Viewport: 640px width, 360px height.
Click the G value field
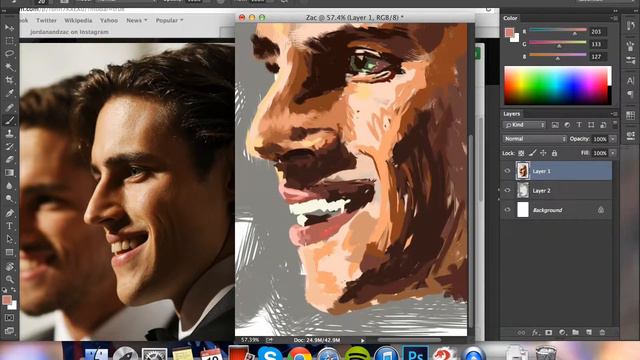[x=598, y=44]
